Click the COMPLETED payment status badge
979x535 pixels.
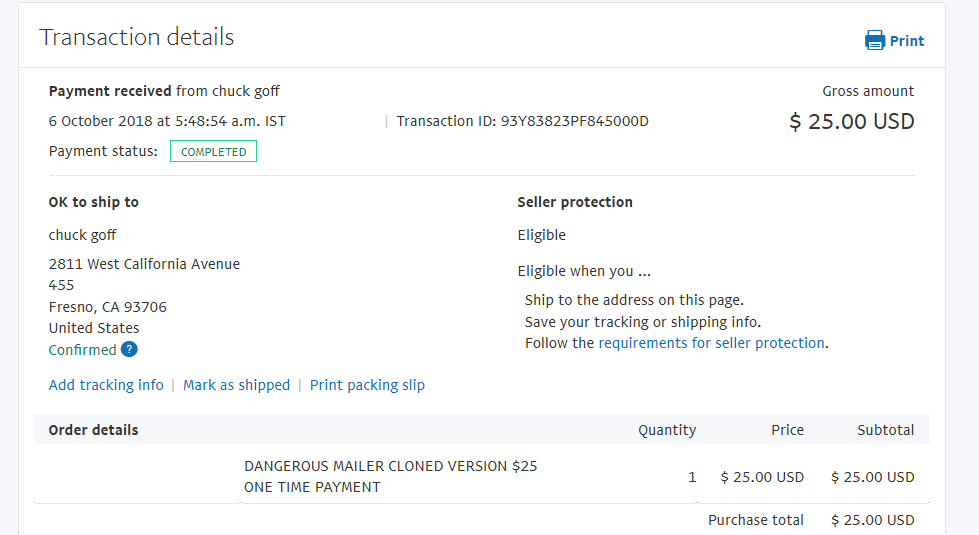pyautogui.click(x=214, y=152)
